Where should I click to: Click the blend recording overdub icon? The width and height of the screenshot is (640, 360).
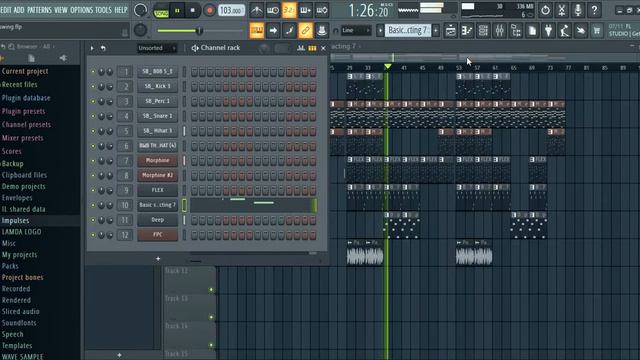[305, 10]
